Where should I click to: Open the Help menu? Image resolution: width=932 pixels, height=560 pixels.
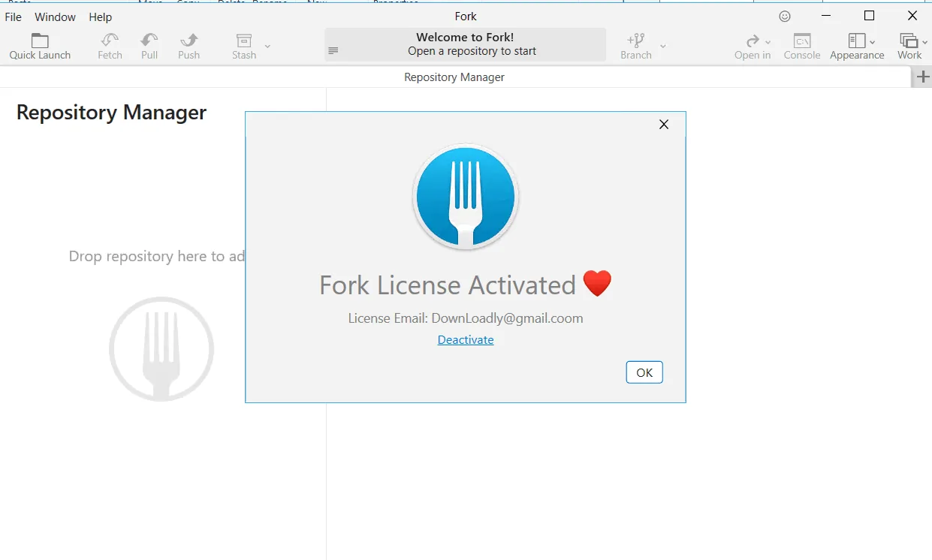pos(100,17)
